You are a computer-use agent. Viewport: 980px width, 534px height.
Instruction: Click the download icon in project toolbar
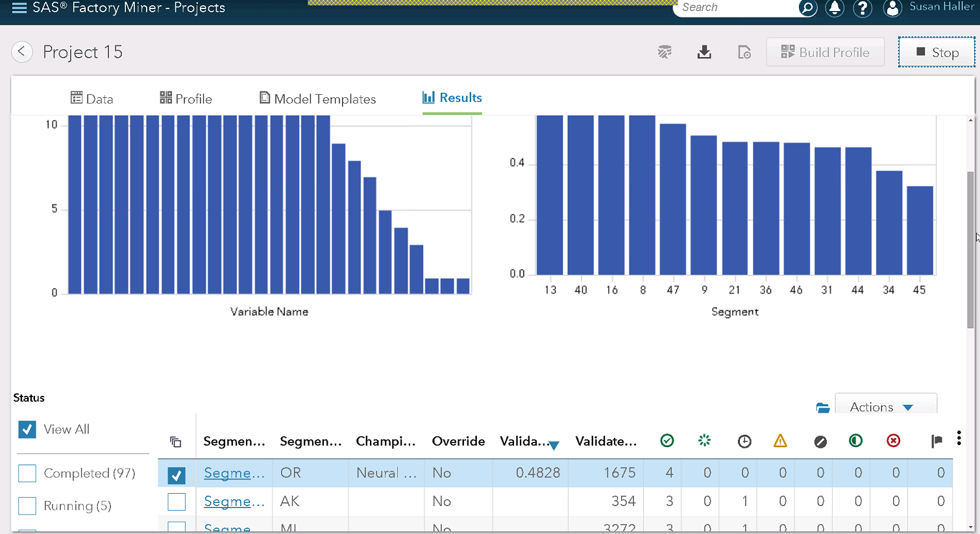(x=704, y=52)
